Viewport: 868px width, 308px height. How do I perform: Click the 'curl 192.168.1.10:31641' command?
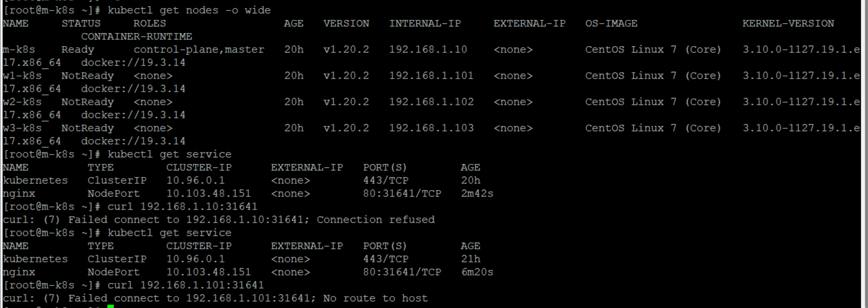tap(182, 206)
